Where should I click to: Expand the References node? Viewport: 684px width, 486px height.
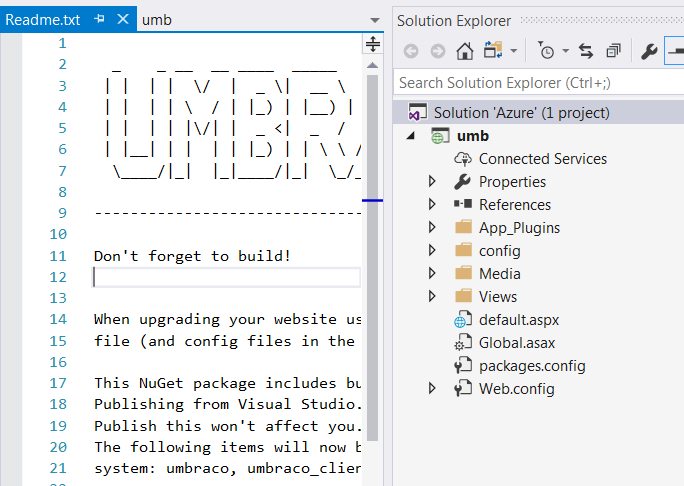tap(432, 204)
